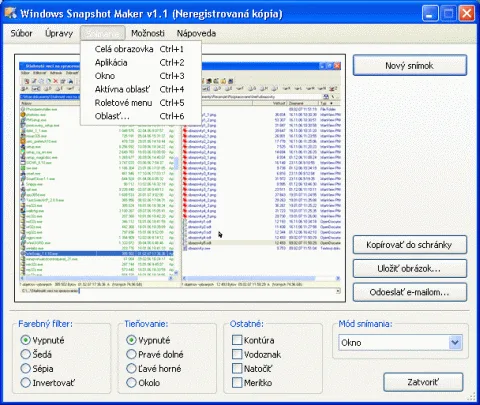Screen dimensions: 480x405
Task: Select Ľavé horné shadow option
Action: point(154,369)
